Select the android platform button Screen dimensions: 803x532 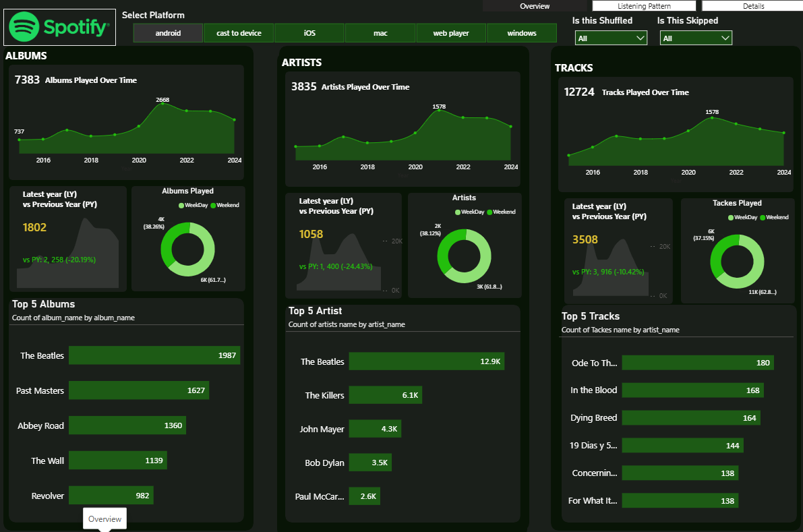[168, 33]
